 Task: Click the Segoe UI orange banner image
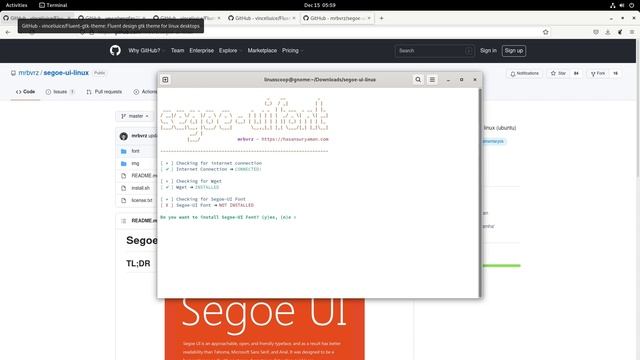264,329
